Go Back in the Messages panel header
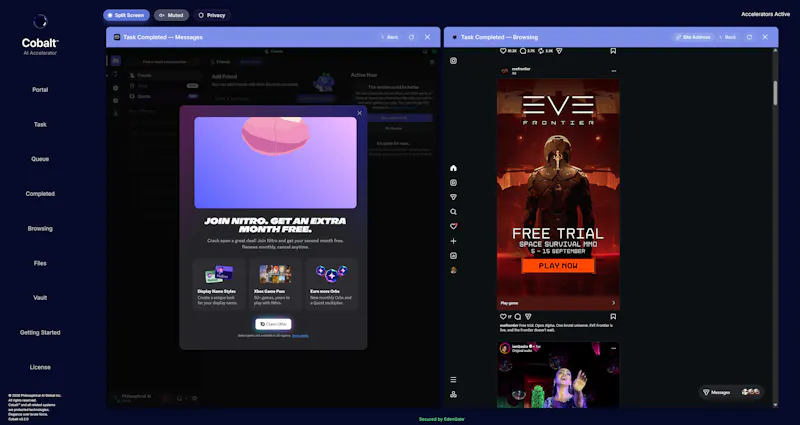 pos(389,37)
